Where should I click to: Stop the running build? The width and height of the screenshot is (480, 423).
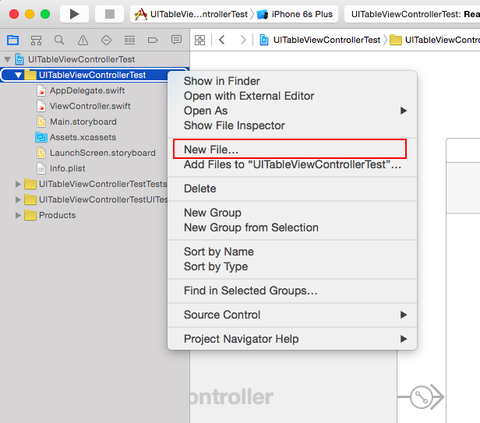[110, 14]
